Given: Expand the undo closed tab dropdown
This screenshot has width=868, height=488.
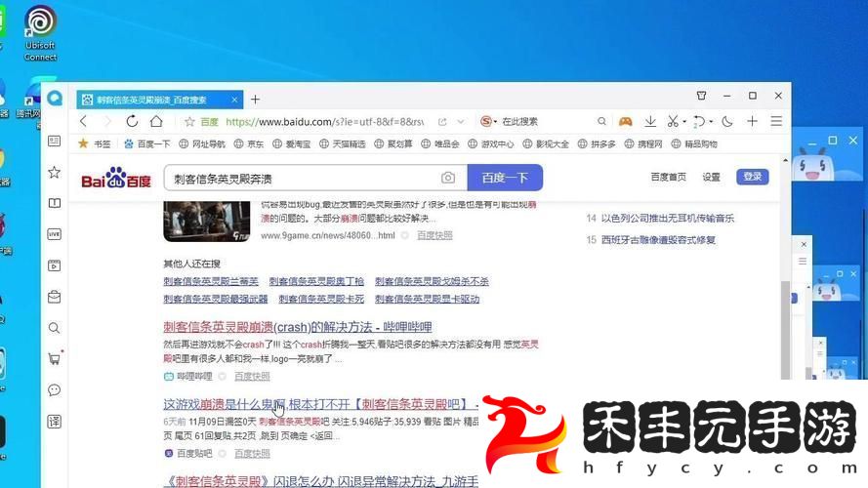Looking at the screenshot, I should (x=711, y=122).
